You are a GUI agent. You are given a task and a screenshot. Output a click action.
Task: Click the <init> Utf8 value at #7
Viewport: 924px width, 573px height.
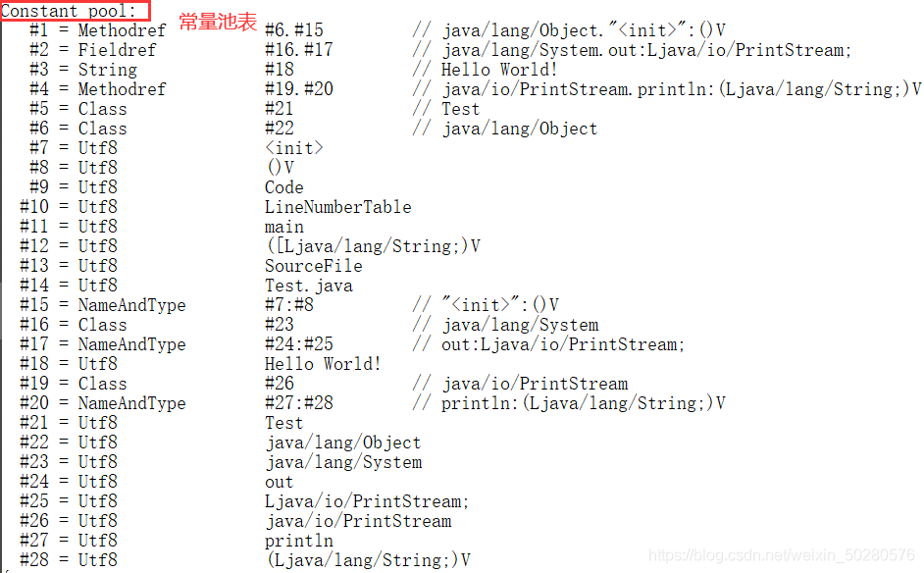(294, 148)
